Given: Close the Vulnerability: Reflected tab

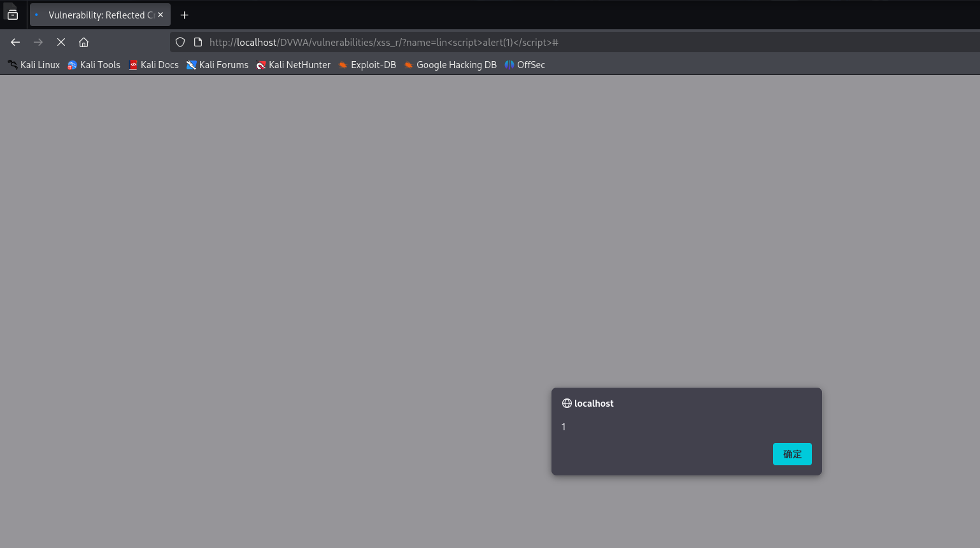Looking at the screenshot, I should [160, 15].
